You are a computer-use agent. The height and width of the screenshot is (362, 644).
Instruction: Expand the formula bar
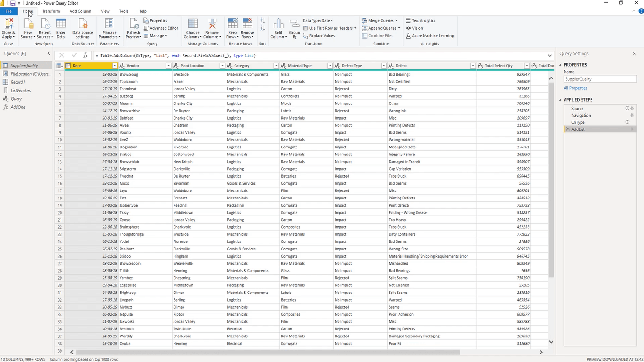[x=549, y=56]
